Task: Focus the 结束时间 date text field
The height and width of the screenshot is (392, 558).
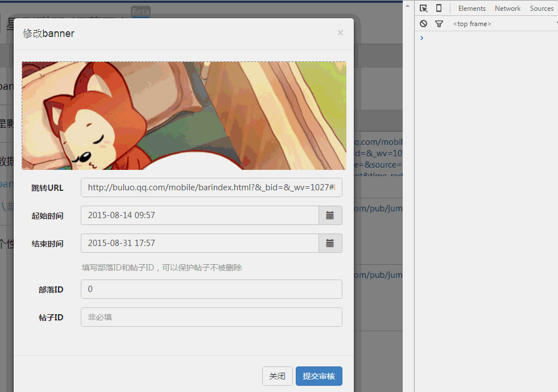Action: (x=200, y=243)
